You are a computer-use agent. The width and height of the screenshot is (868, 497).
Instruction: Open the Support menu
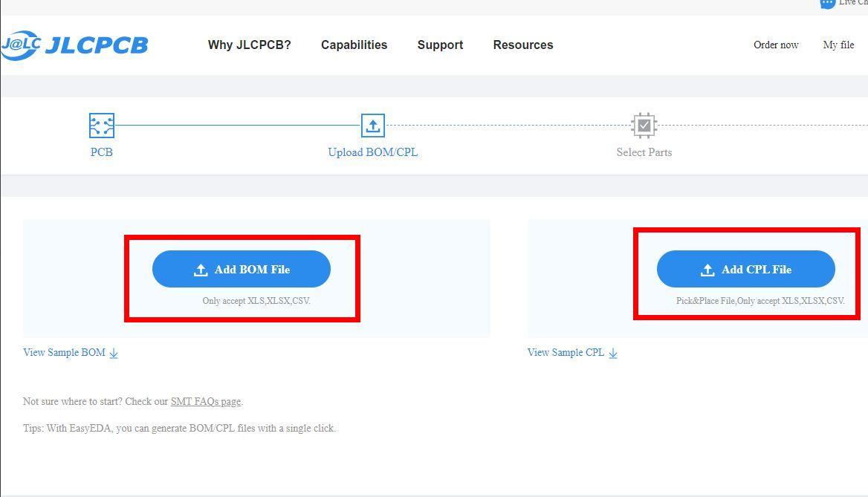coord(440,45)
